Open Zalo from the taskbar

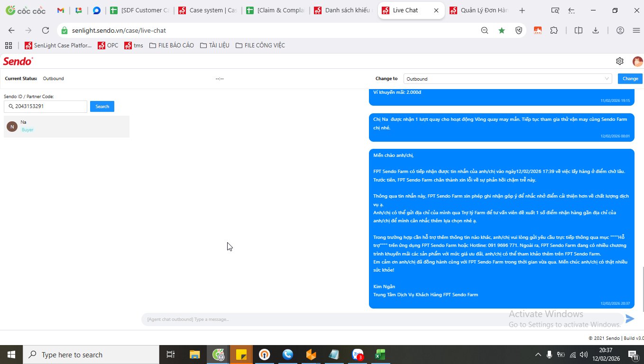[357, 355]
